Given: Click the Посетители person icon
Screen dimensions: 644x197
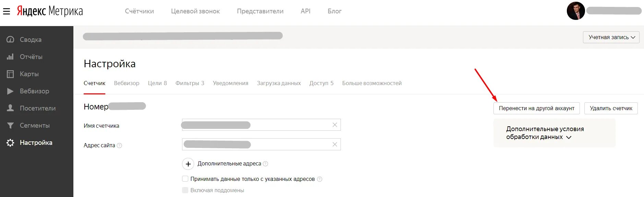Looking at the screenshot, I should tap(10, 108).
